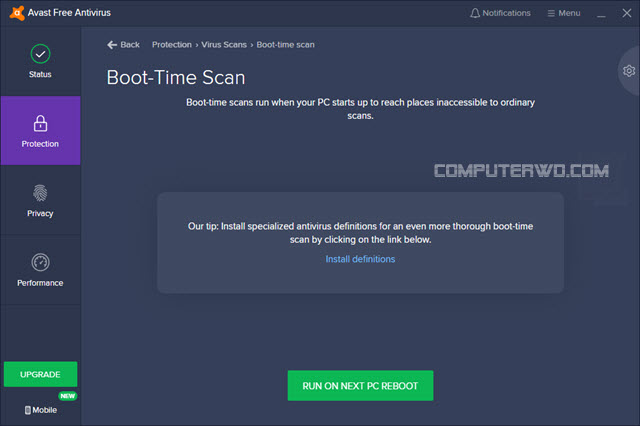This screenshot has height=427, width=640.
Task: Open the Performance gauge section
Action: (x=40, y=270)
